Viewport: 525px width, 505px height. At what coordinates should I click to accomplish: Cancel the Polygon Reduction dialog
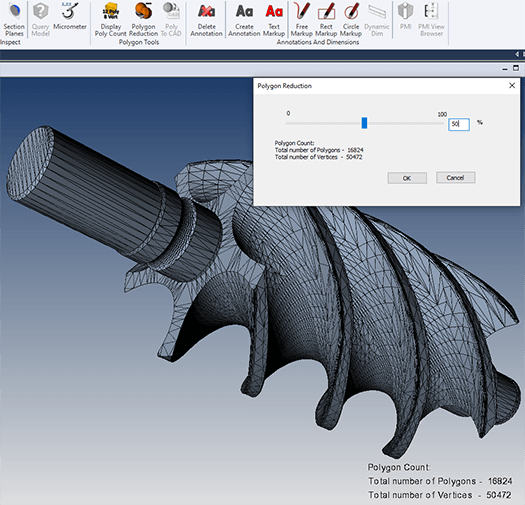click(x=456, y=178)
